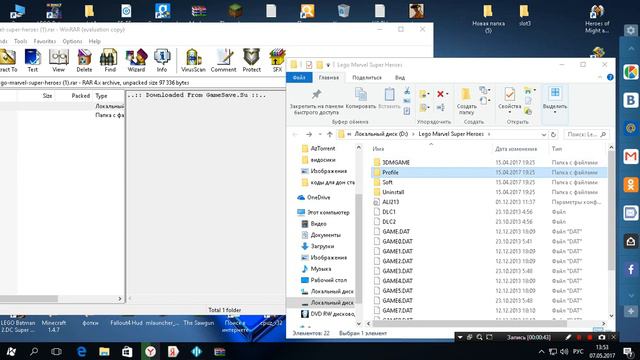
Task: Select the 3DMGAME folder
Action: (396, 162)
